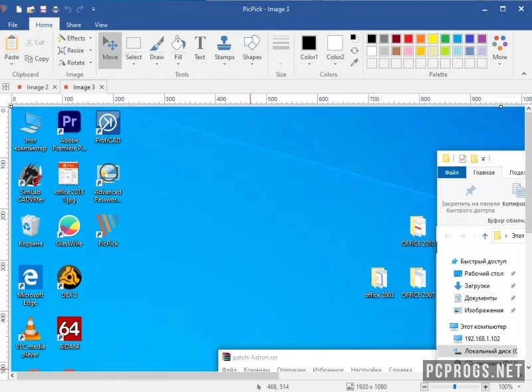The image size is (532, 392).
Task: Pick the color eyedropper tool
Action: [354, 62]
